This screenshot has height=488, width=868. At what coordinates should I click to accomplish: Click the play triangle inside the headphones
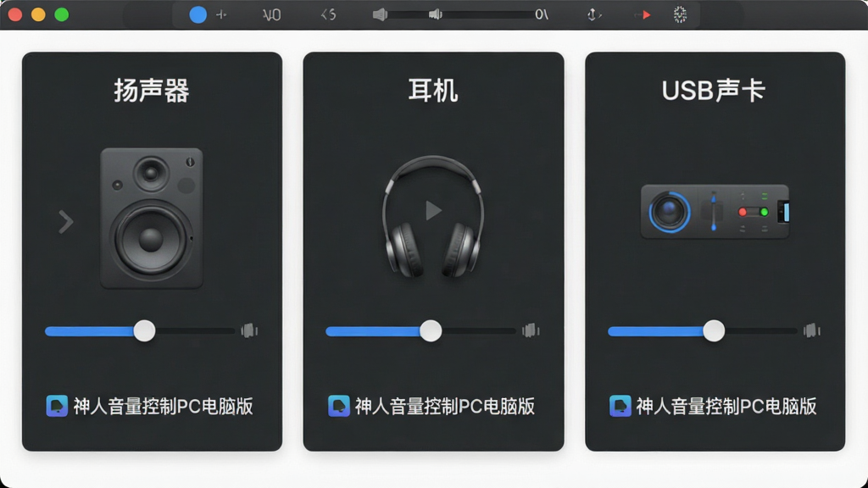[433, 210]
